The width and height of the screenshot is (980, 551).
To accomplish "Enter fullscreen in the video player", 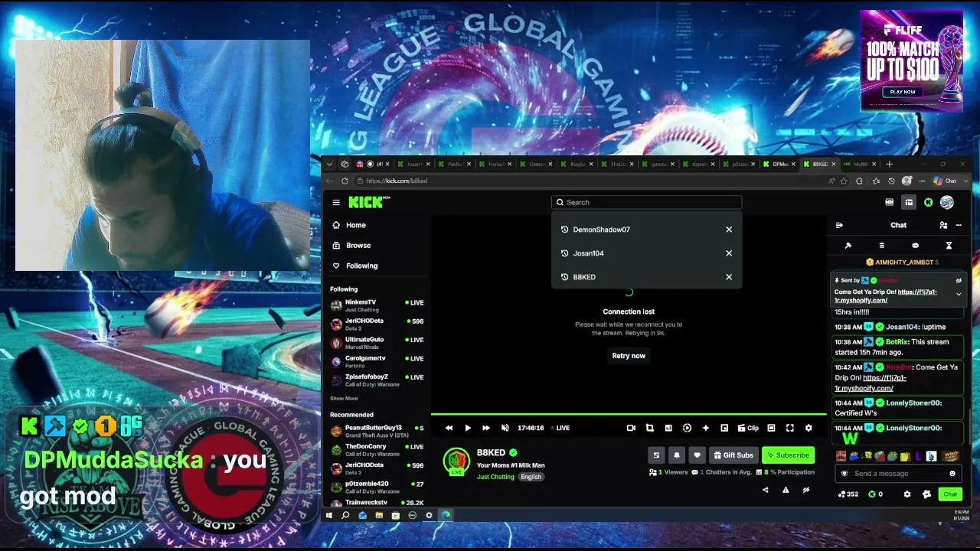I will (789, 428).
